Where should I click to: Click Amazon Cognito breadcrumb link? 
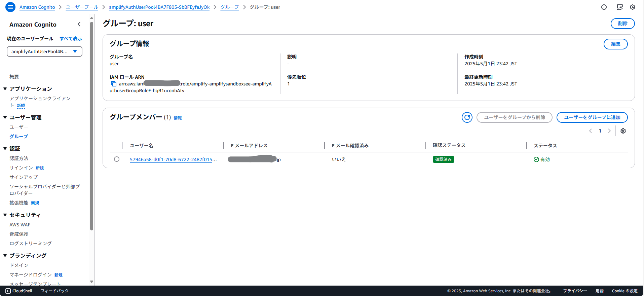point(37,7)
